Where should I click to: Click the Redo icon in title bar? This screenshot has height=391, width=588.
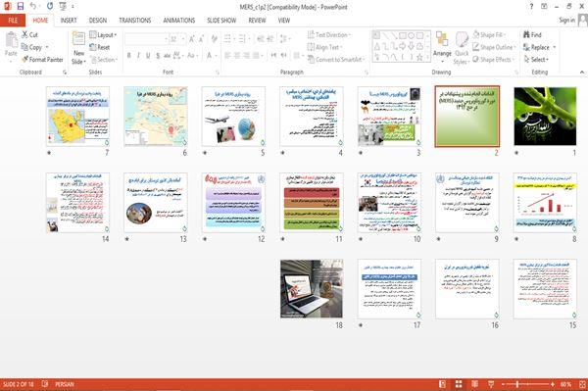(50, 6)
